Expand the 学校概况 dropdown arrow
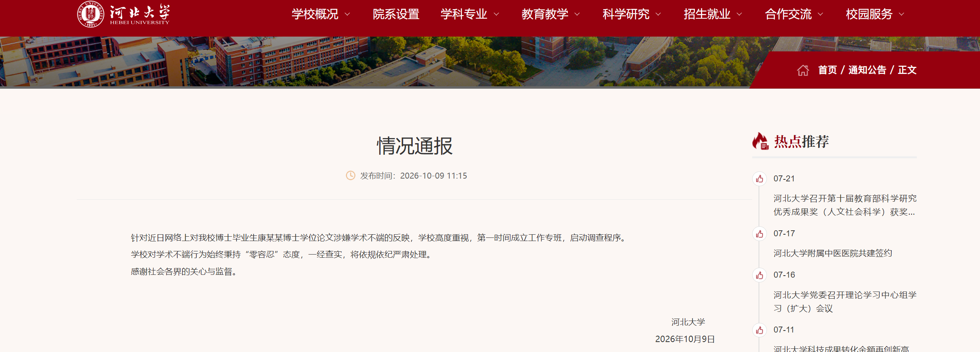Viewport: 980px width, 352px height. (347, 14)
